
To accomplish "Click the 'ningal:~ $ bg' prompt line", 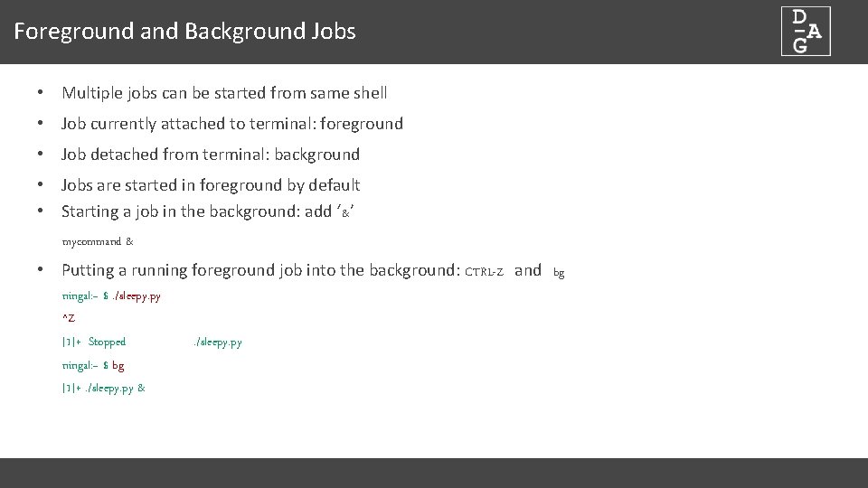I will pyautogui.click(x=93, y=366).
